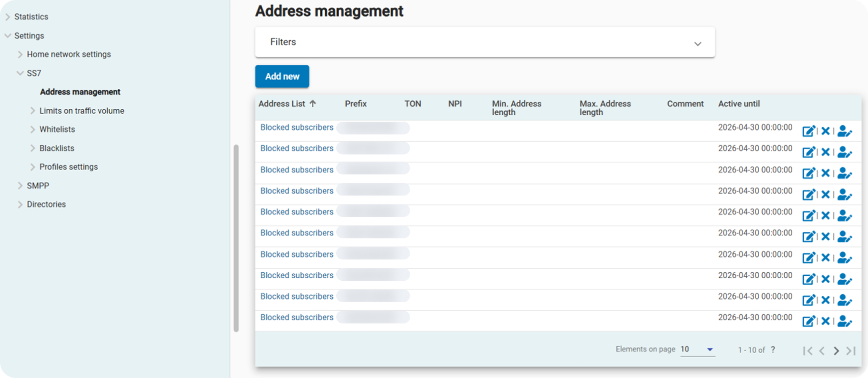This screenshot has width=868, height=378.
Task: Click the Min. Address length header
Action: tap(516, 108)
